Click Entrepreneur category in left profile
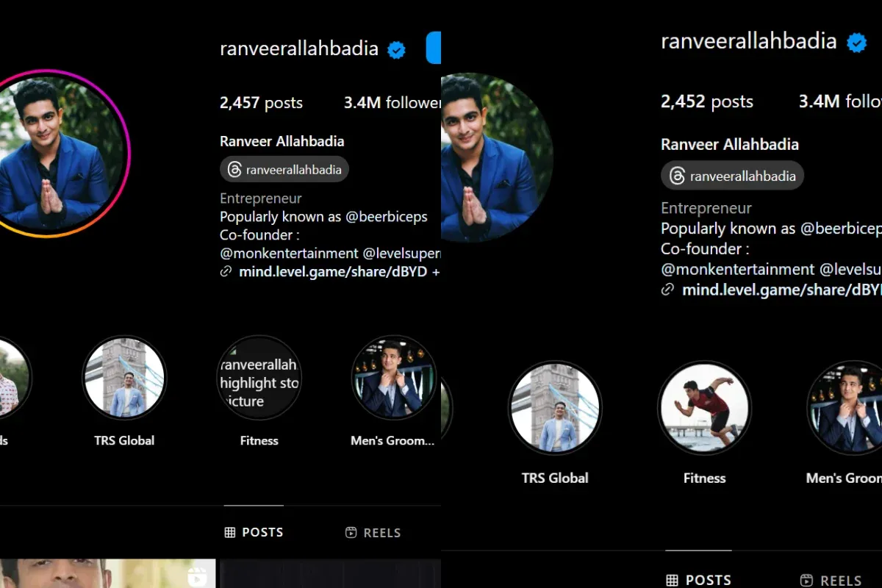882x588 pixels. [x=261, y=198]
